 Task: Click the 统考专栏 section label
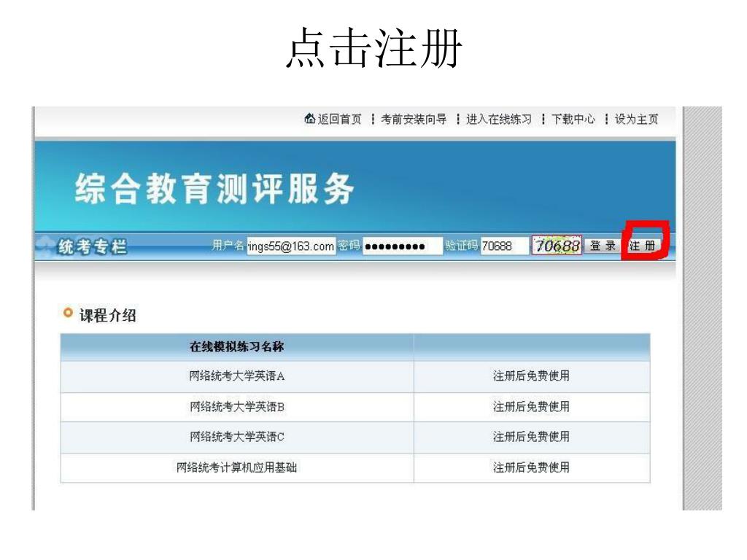click(93, 246)
